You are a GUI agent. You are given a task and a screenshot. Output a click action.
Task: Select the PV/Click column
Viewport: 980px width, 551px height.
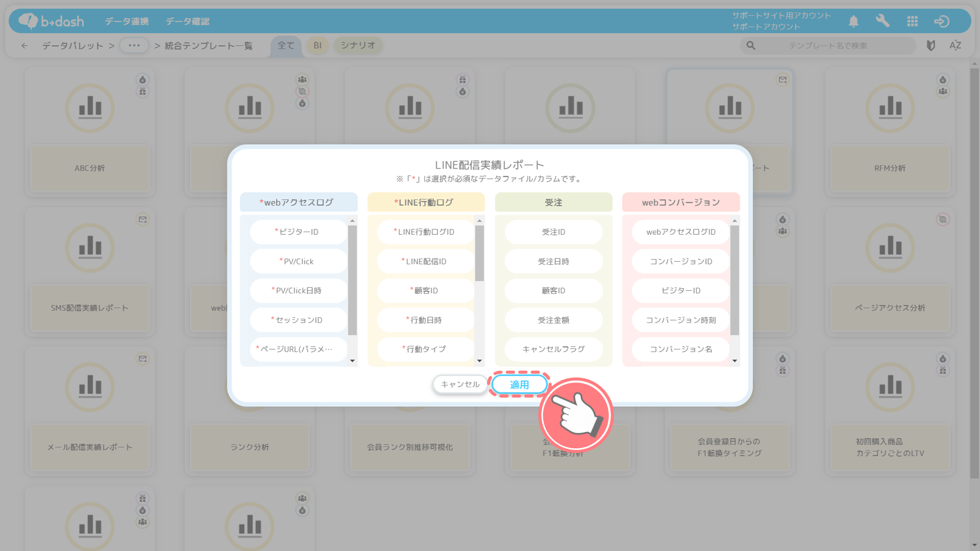298,261
